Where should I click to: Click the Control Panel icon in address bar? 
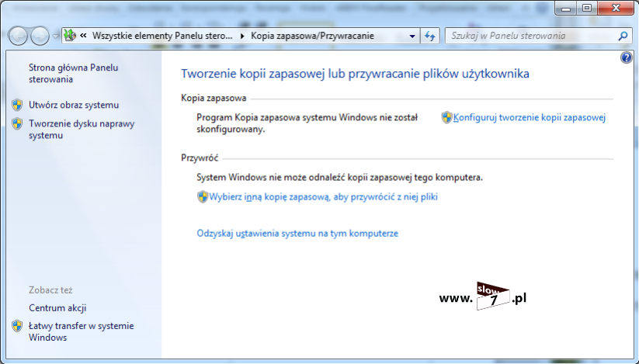[x=70, y=36]
